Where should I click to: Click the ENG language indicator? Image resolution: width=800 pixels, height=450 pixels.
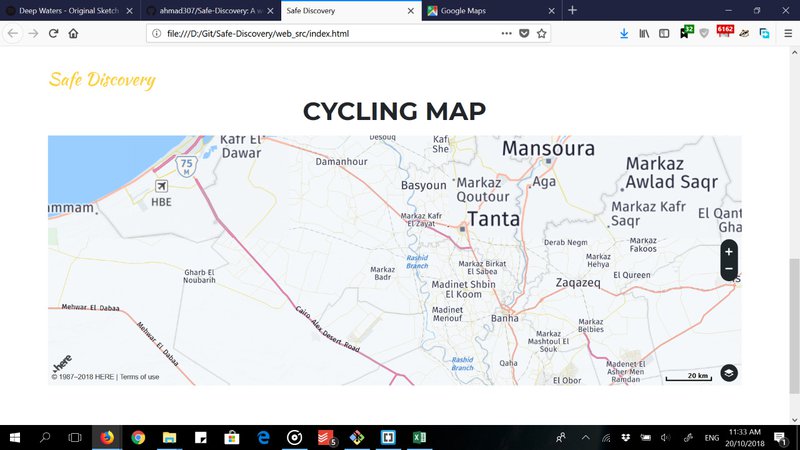(x=711, y=438)
